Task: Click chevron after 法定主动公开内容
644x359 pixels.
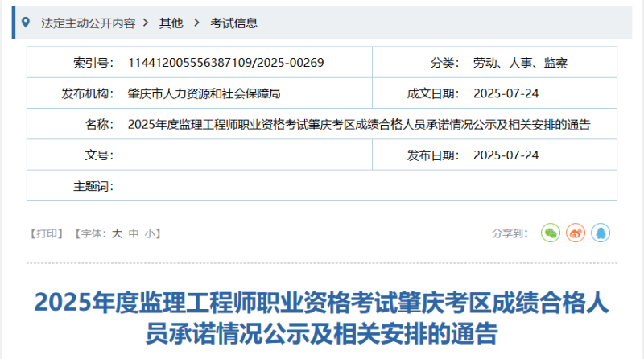Action: tap(146, 23)
